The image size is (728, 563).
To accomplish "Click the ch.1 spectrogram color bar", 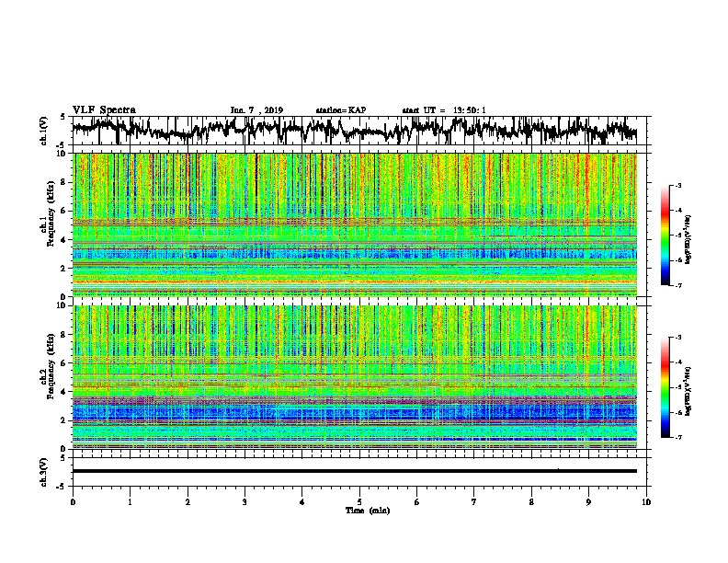I will [665, 236].
